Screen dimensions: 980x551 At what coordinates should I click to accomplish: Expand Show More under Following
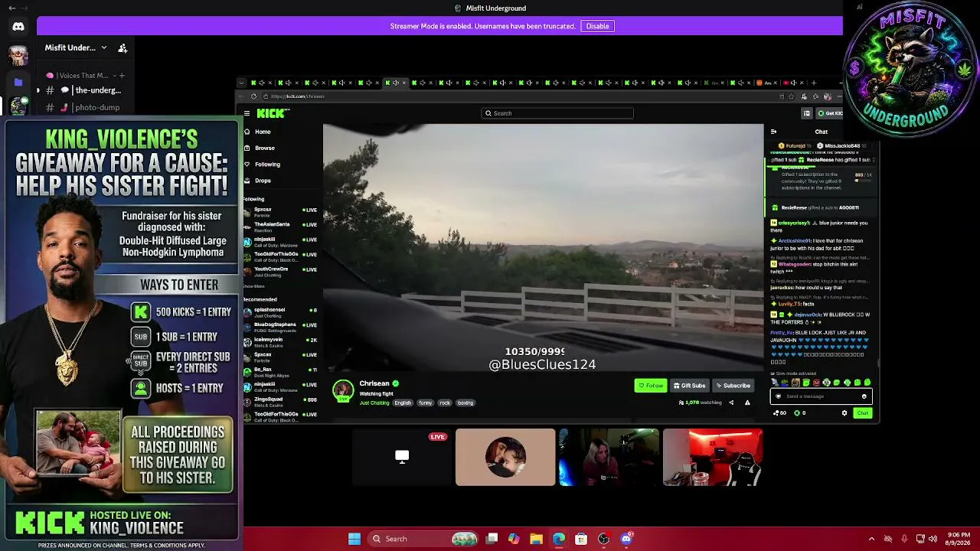pyautogui.click(x=253, y=286)
